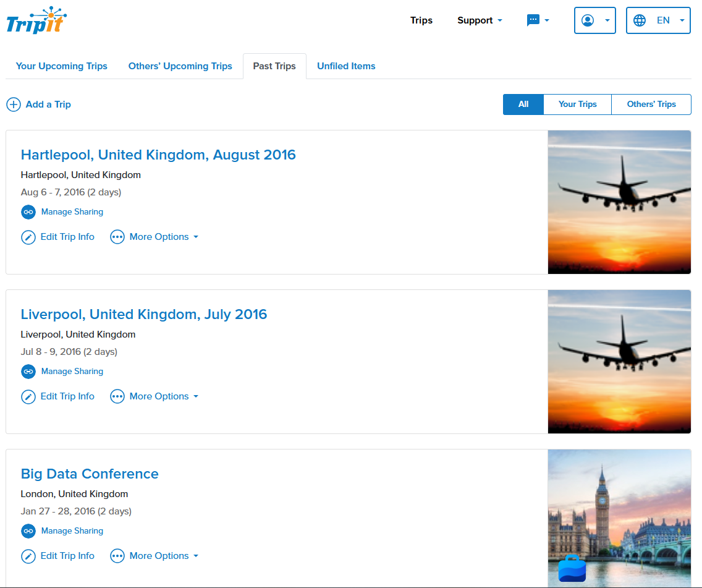Open the messages bubble icon
702x588 pixels.
tap(533, 20)
